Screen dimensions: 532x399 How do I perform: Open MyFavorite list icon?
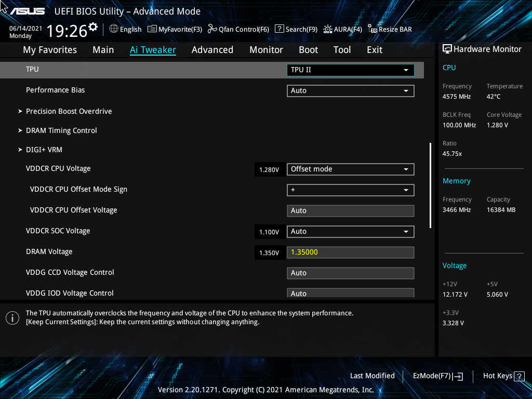[152, 29]
